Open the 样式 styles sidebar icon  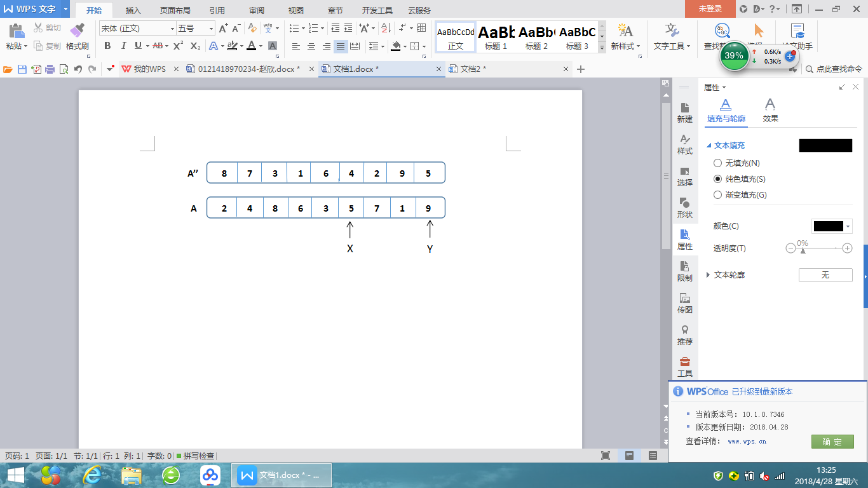point(684,144)
